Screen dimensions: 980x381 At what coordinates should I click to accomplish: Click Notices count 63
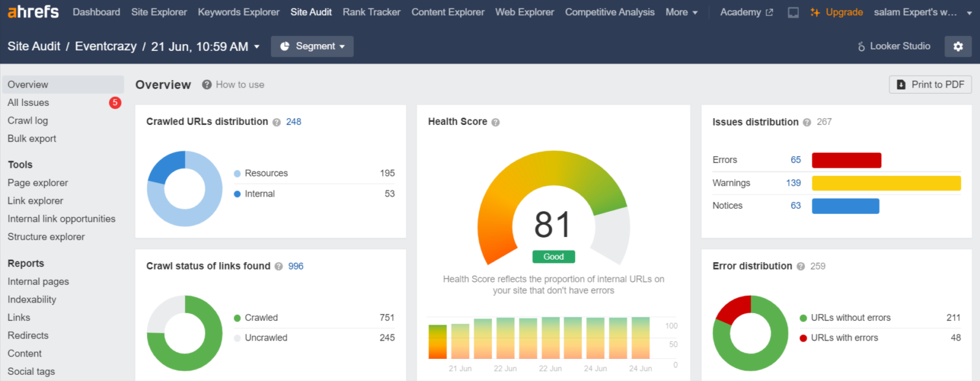[x=796, y=206]
